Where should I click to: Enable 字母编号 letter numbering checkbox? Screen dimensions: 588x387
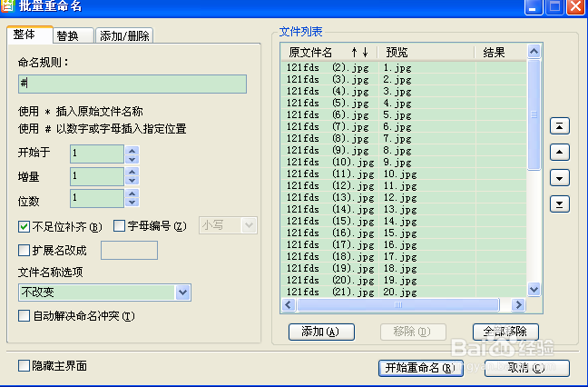(x=119, y=225)
